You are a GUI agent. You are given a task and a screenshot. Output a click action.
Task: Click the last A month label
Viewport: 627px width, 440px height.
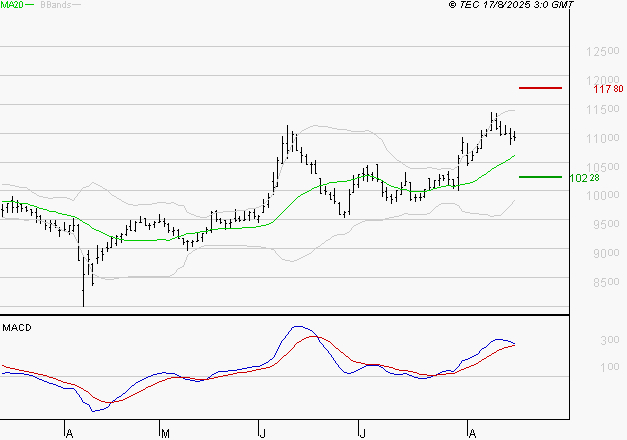point(472,433)
